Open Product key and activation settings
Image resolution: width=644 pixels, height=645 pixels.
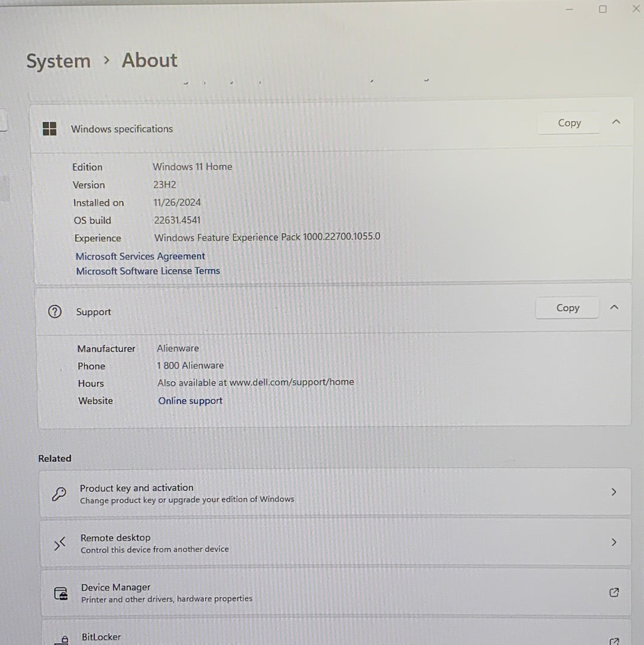[335, 493]
